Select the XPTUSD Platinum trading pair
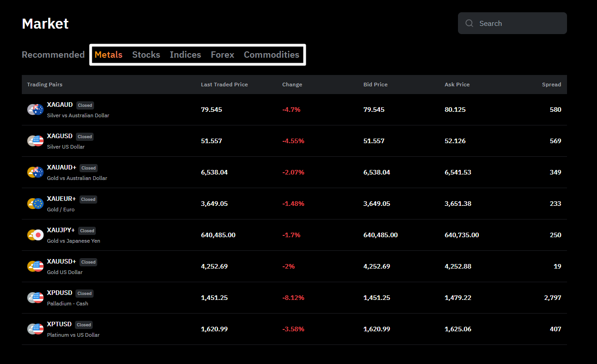 click(x=59, y=324)
